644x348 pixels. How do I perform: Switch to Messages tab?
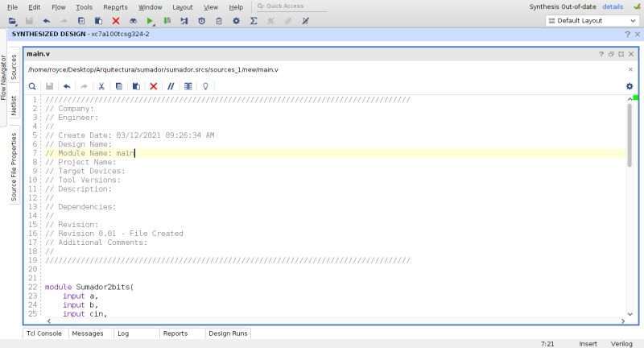(x=88, y=333)
